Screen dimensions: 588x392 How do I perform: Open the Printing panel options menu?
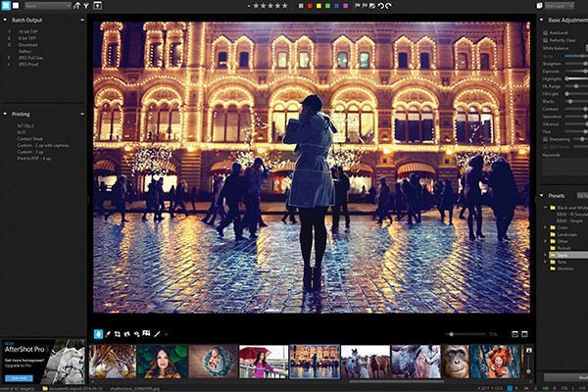(x=82, y=114)
